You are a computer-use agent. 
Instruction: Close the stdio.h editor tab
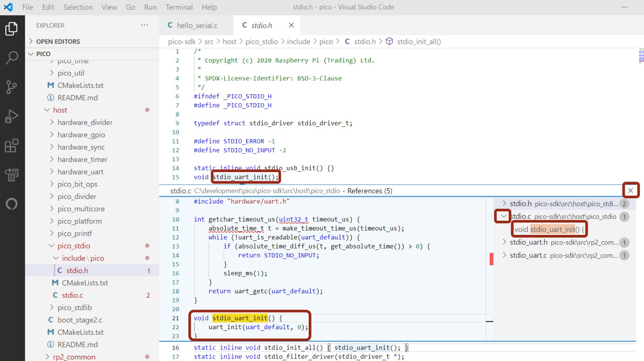pos(291,25)
